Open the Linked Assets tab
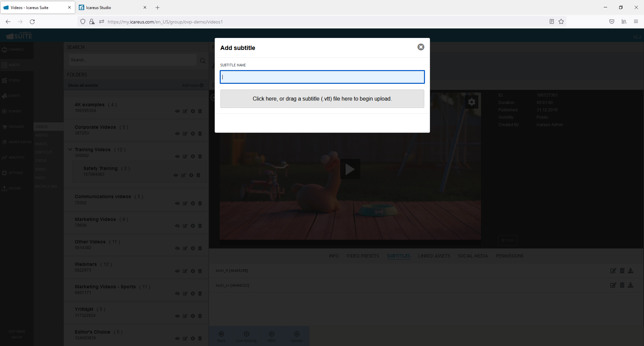644x346 pixels. coord(434,256)
